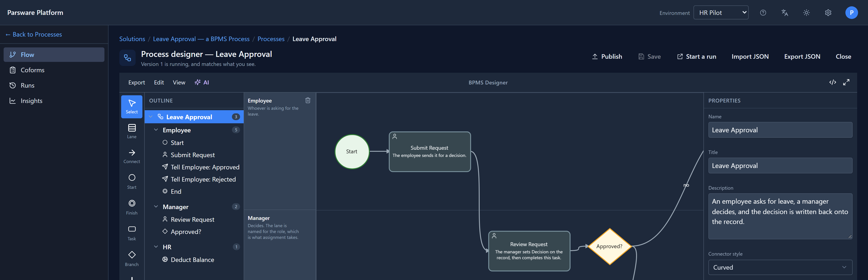This screenshot has width=868, height=280.
Task: Collapse the HR outline group
Action: click(156, 247)
